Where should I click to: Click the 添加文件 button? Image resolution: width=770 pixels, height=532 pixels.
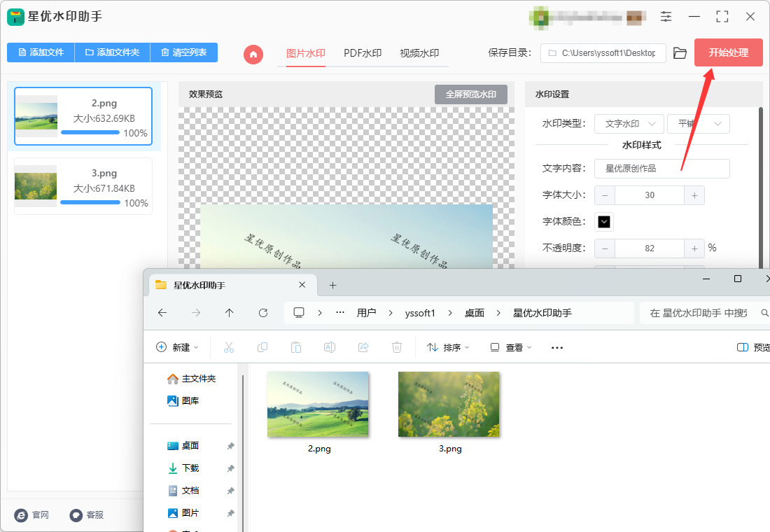41,52
